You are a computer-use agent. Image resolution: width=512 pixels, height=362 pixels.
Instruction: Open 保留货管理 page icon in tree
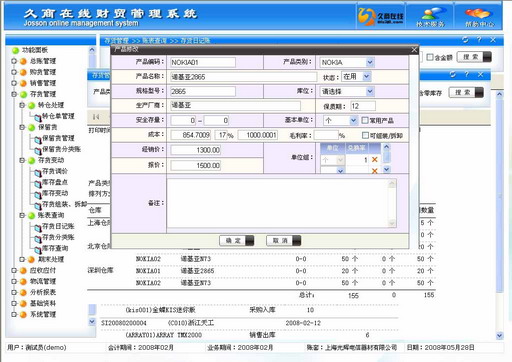pos(38,139)
